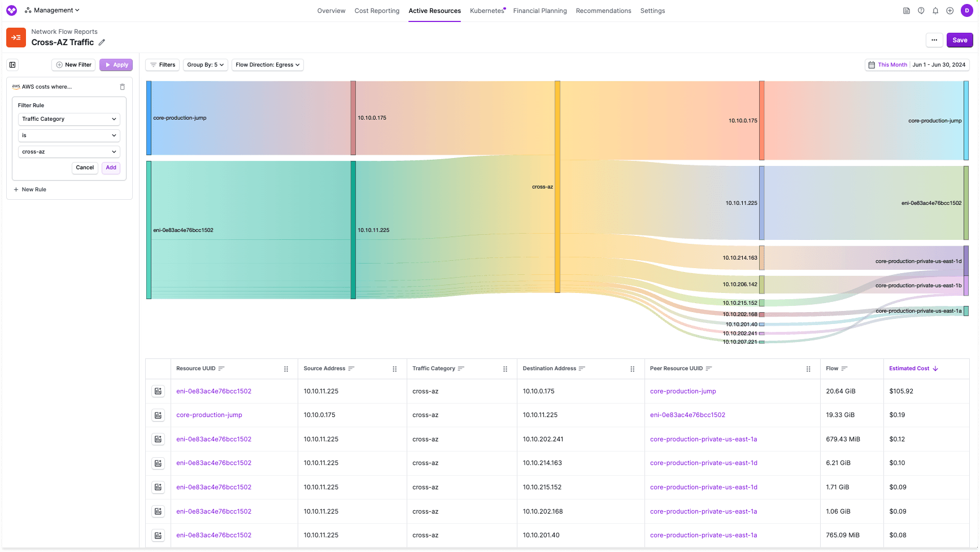Image resolution: width=980 pixels, height=552 pixels.
Task: Open the documentation icon in the header
Action: click(x=907, y=10)
